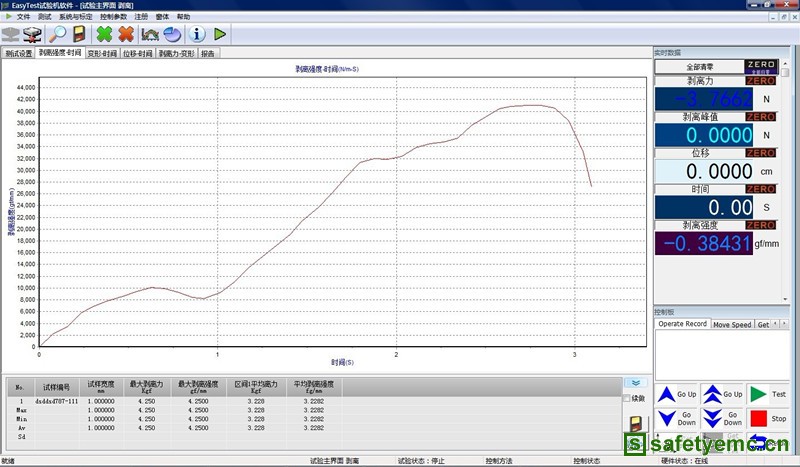Image resolution: width=800 pixels, height=467 pixels.
Task: Open the curve analysis chart icon
Action: point(150,34)
